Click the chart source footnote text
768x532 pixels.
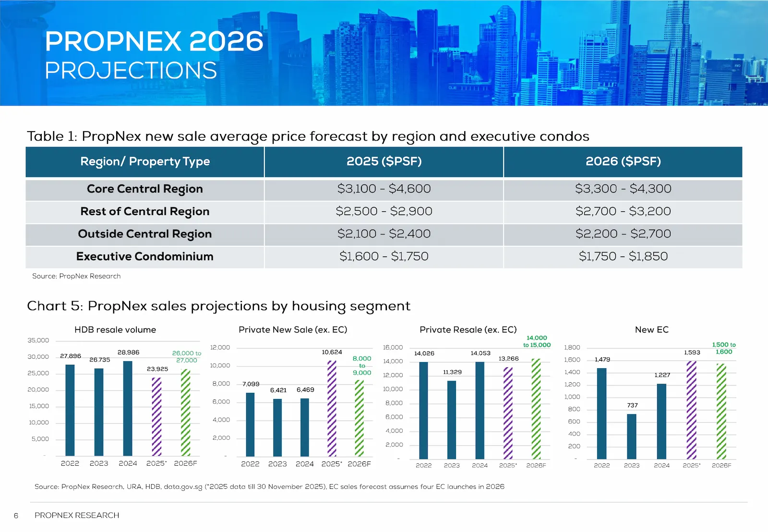tap(269, 487)
